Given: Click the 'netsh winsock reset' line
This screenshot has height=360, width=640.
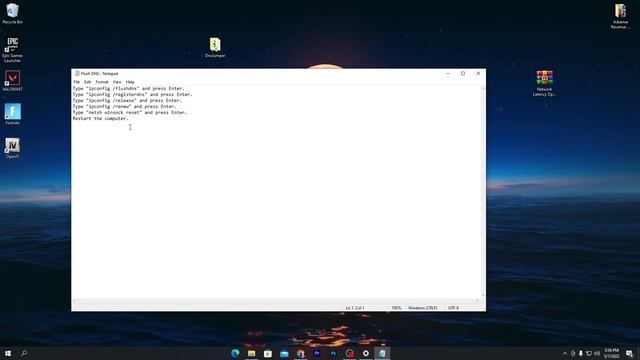Looking at the screenshot, I should (x=130, y=112).
